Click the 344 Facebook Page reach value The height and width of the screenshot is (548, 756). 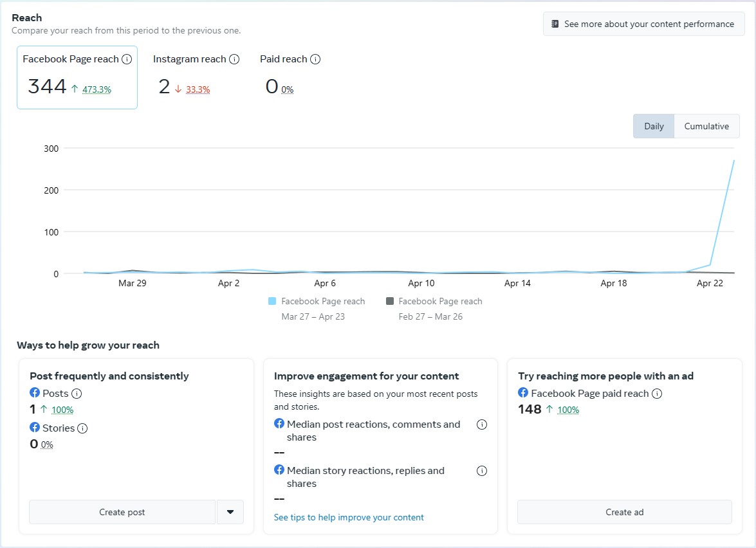click(47, 87)
